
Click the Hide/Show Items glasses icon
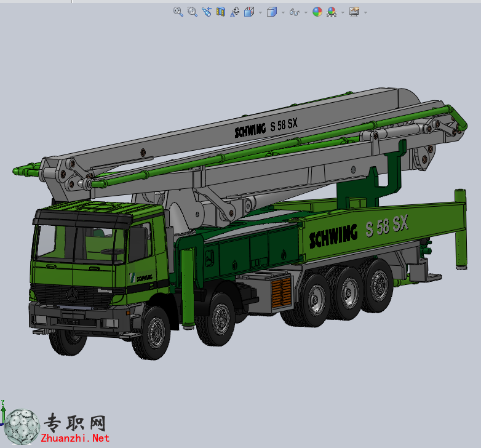tap(295, 12)
